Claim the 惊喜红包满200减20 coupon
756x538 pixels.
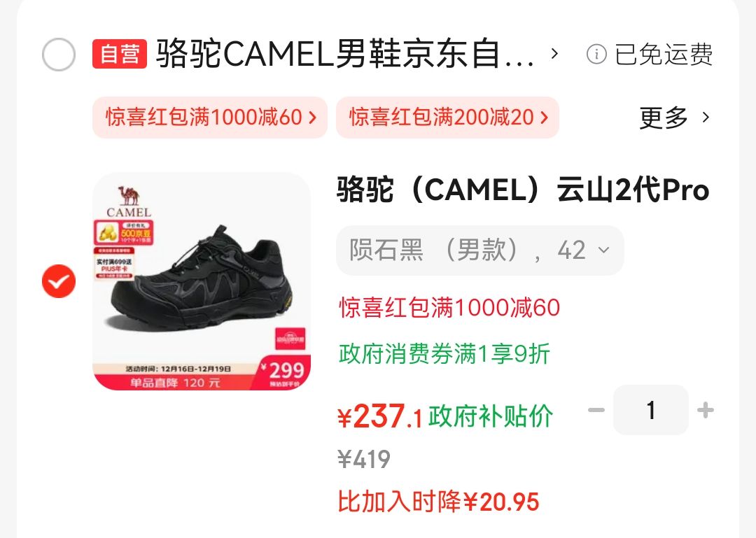[x=448, y=117]
